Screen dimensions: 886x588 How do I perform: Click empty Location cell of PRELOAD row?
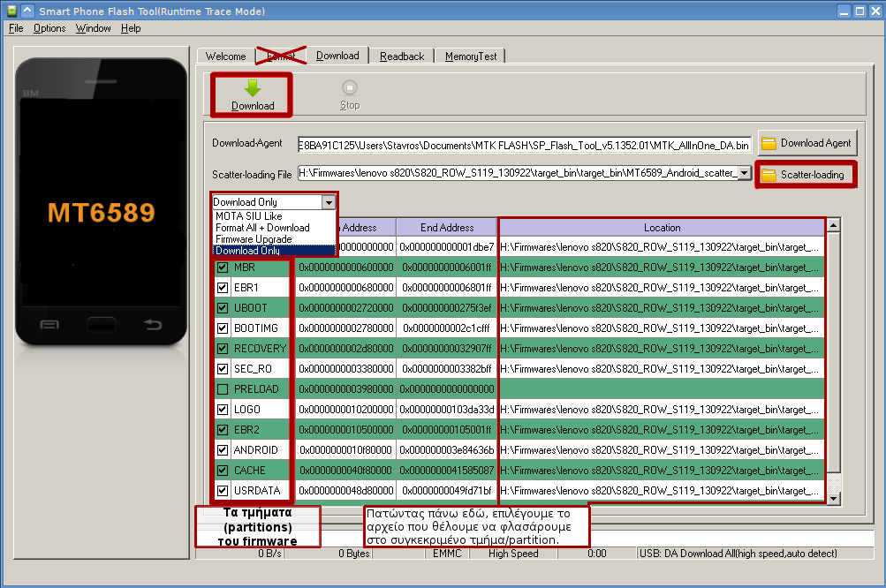click(x=662, y=389)
